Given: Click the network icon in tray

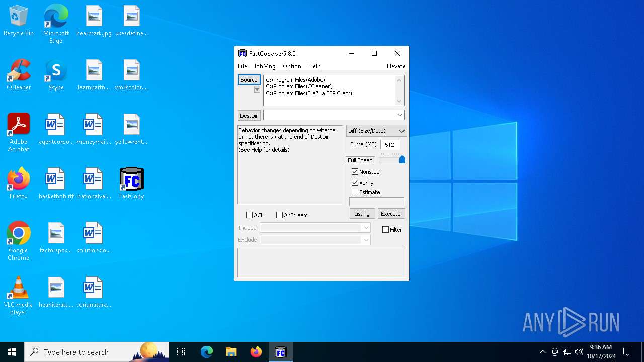Looking at the screenshot, I should pyautogui.click(x=567, y=352).
